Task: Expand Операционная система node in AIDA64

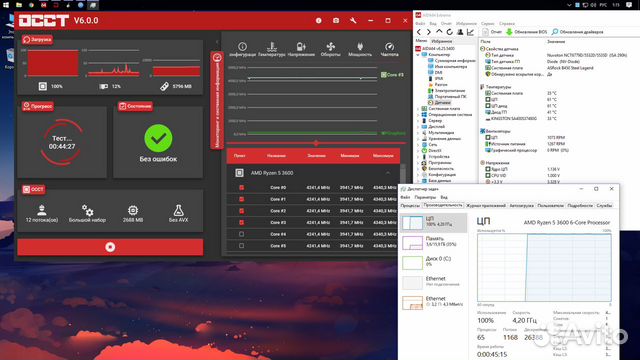Action: [418, 115]
